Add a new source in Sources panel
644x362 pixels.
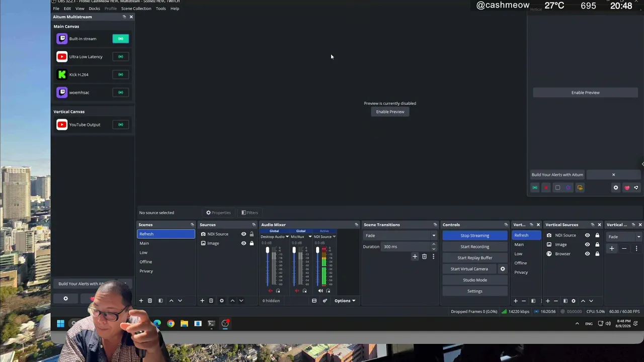coord(202,301)
